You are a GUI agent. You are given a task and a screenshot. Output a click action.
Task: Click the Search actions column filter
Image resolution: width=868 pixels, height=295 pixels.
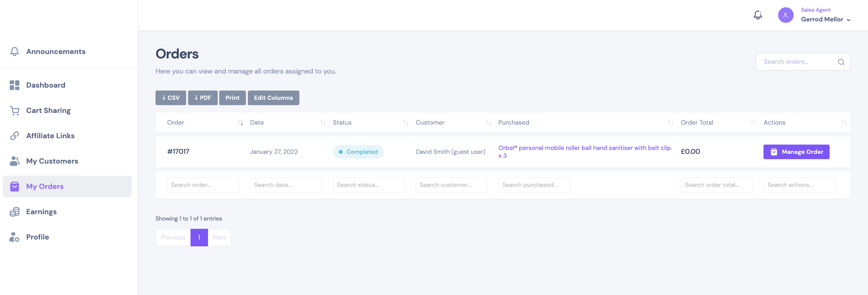(x=799, y=185)
